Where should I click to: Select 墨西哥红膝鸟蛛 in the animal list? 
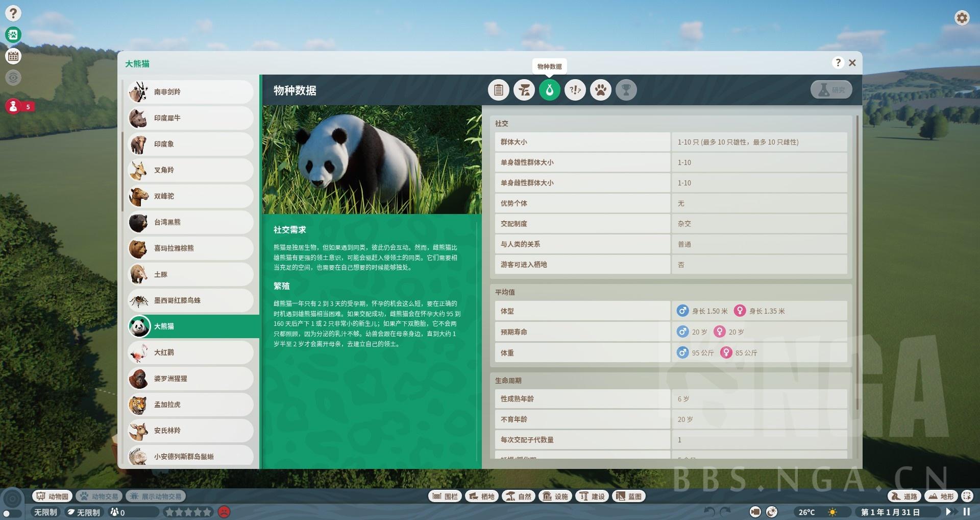(190, 300)
